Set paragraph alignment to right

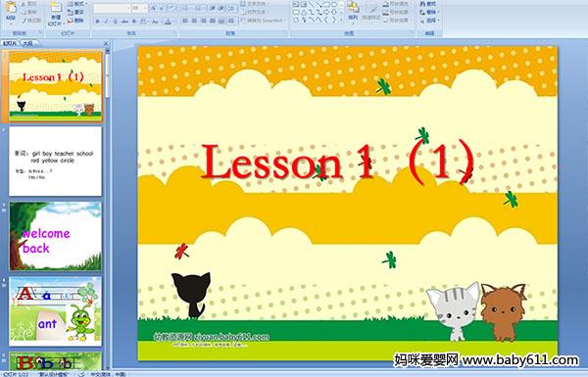[x=204, y=21]
